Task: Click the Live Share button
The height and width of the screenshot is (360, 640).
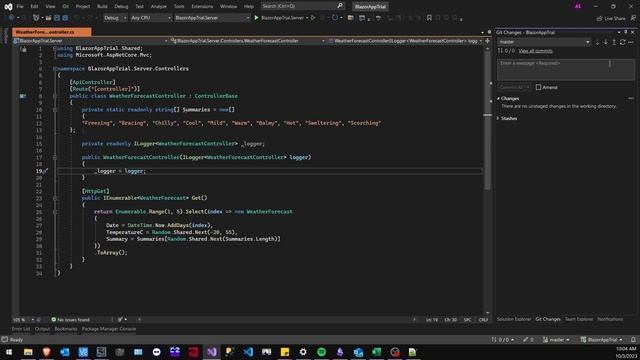Action: click(611, 18)
